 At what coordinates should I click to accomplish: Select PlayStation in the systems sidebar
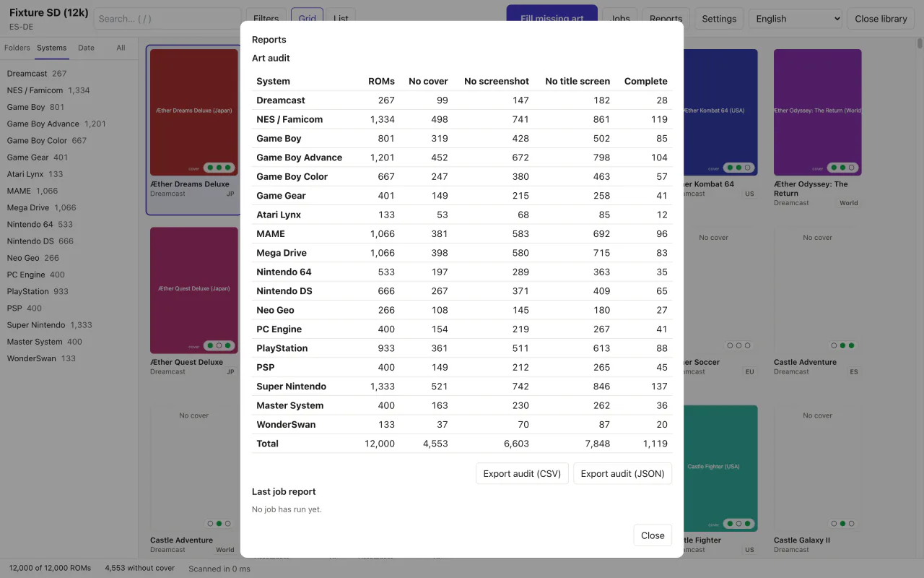click(x=69, y=291)
